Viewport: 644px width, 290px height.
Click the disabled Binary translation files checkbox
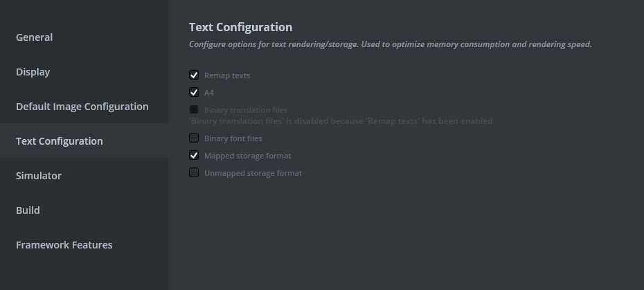194,109
